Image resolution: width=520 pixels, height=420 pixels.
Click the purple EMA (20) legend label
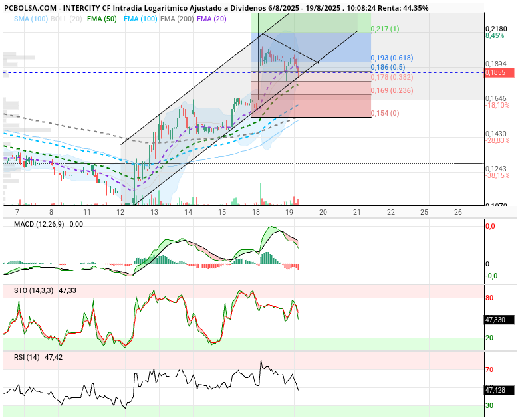[x=211, y=19]
